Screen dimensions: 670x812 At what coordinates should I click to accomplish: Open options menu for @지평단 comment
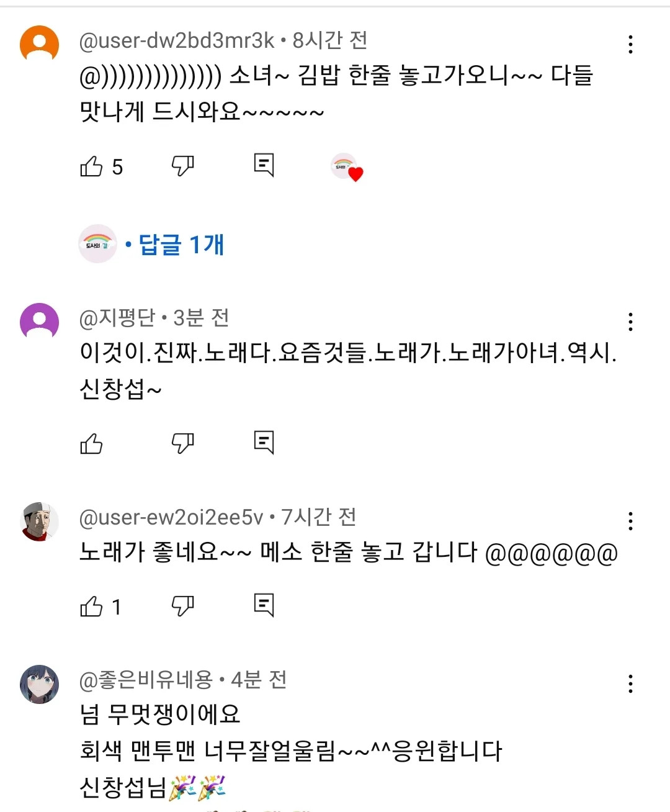pos(630,322)
